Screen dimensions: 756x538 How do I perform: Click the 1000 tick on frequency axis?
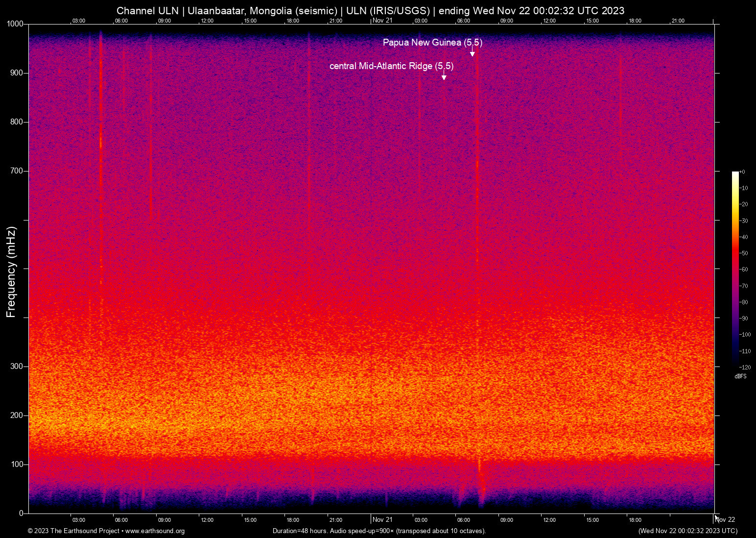coord(15,24)
